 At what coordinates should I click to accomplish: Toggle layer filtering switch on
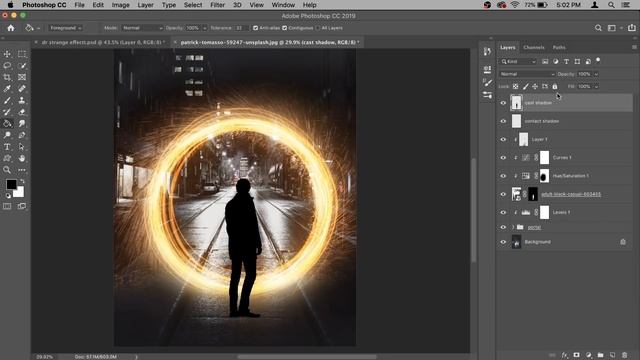point(598,61)
